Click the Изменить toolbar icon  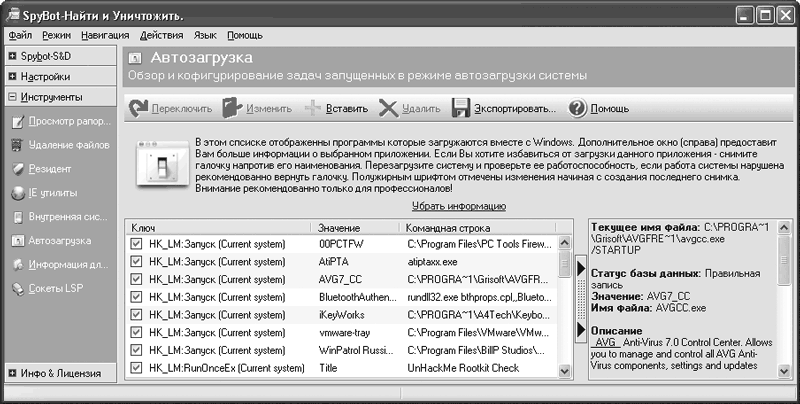pos(232,108)
